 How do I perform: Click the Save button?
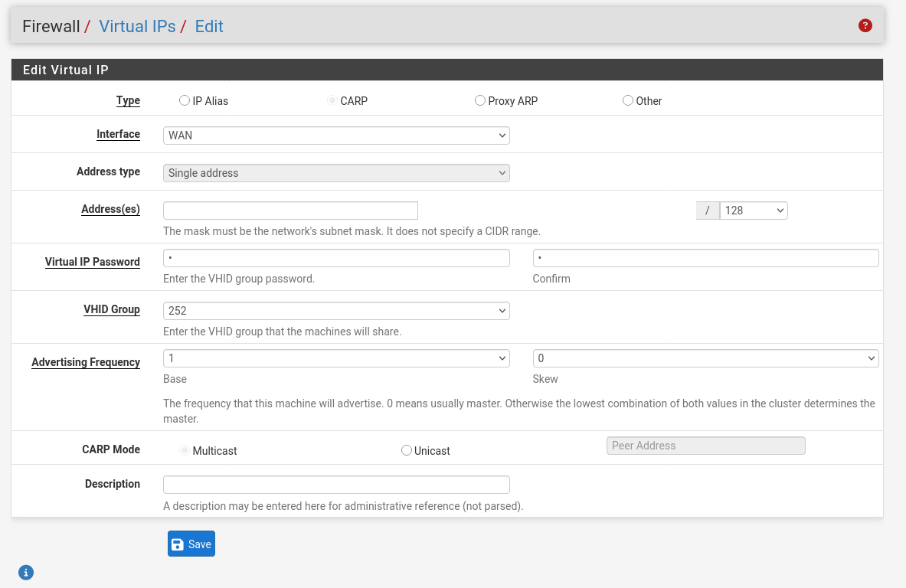pyautogui.click(x=191, y=544)
